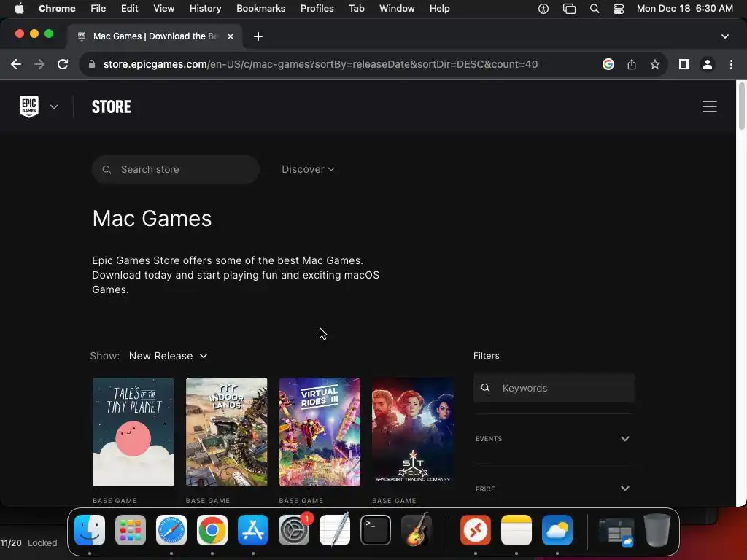Open TextEdit from the Dock
747x560 pixels.
(334, 530)
